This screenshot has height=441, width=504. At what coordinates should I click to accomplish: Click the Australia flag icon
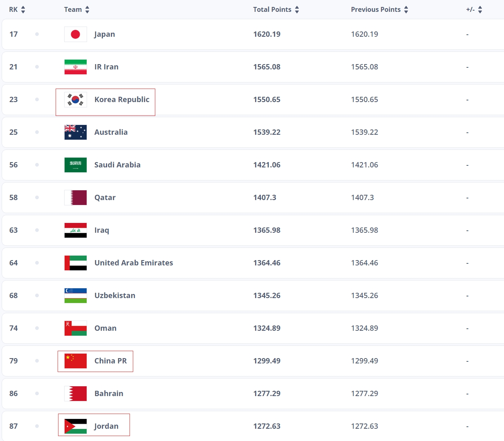[x=76, y=132]
